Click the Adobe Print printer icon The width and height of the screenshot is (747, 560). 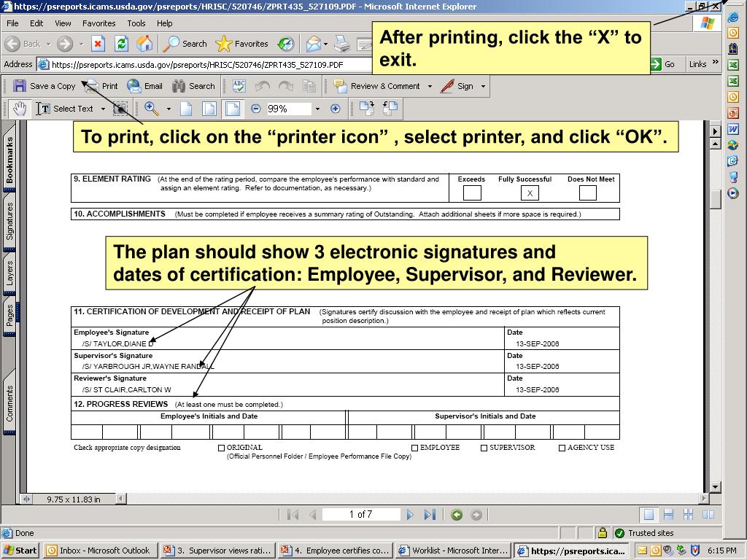pyautogui.click(x=102, y=86)
